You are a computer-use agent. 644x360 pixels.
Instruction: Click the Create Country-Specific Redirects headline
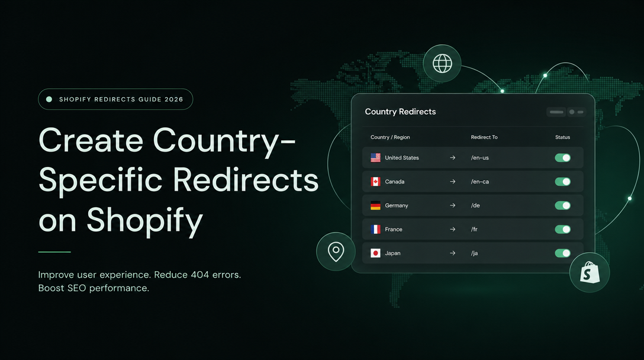point(179,181)
